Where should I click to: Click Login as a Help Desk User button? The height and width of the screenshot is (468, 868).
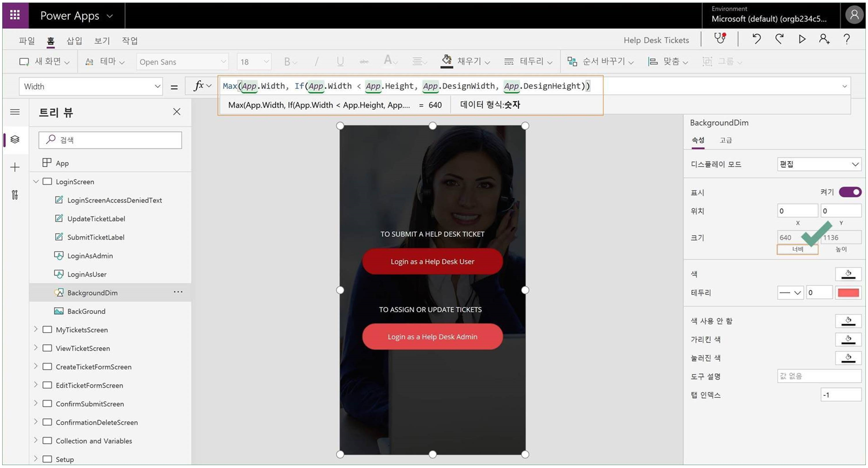[x=432, y=262]
